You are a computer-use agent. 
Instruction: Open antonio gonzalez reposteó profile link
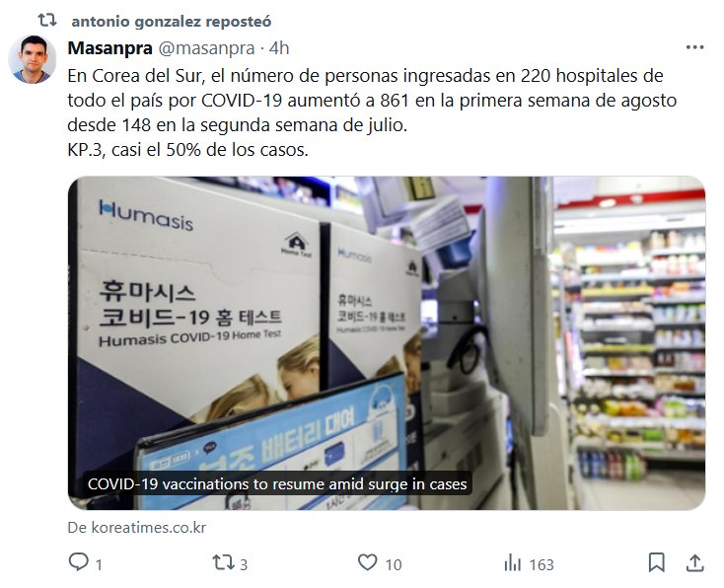coord(172,22)
